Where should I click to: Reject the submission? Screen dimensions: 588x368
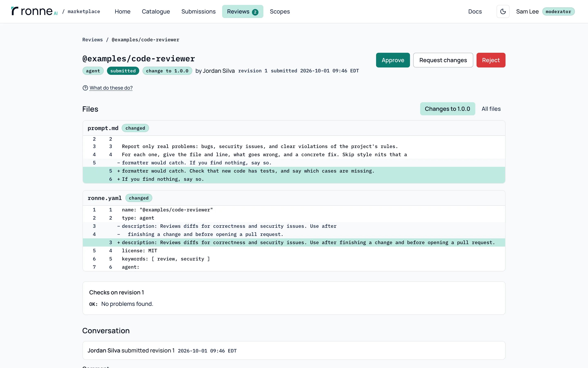pyautogui.click(x=491, y=60)
